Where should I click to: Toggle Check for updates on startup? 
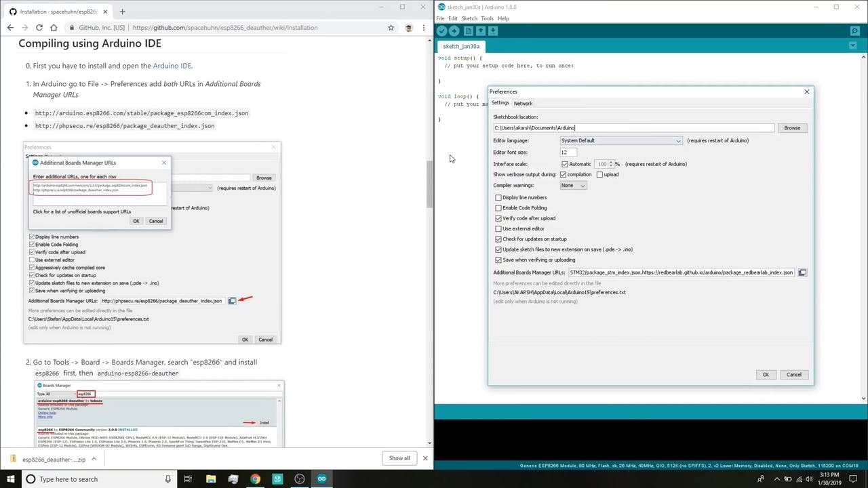coord(498,239)
